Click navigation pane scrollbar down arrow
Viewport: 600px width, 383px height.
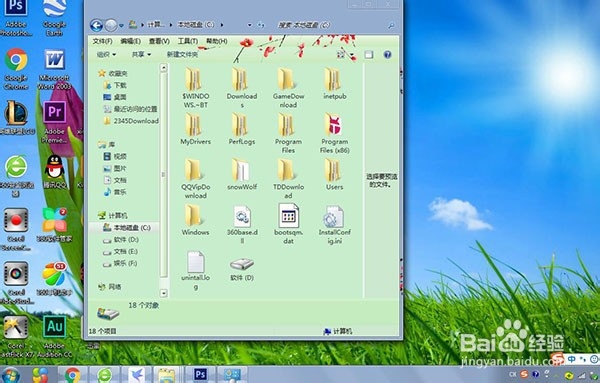pyautogui.click(x=164, y=293)
